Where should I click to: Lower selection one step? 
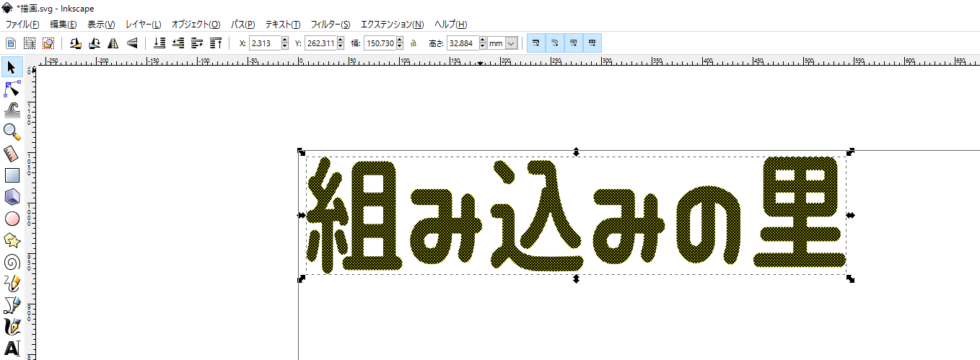tap(179, 43)
